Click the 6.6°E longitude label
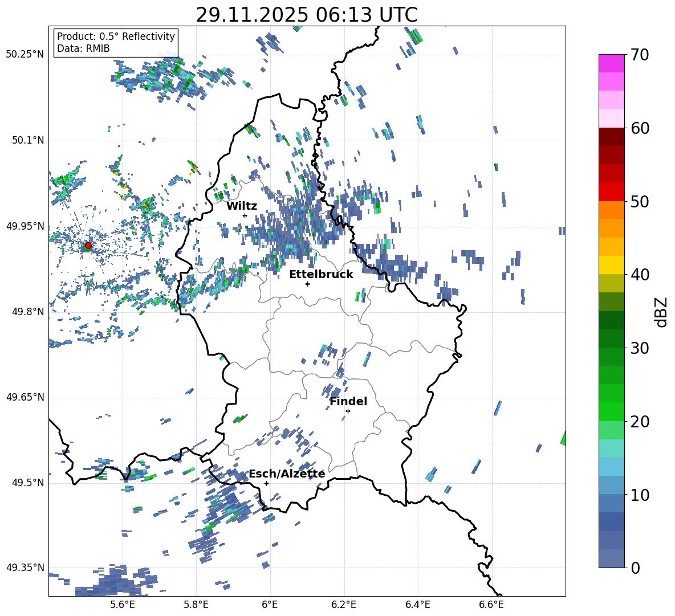Viewport: 675px width, 616px height. pos(491,605)
